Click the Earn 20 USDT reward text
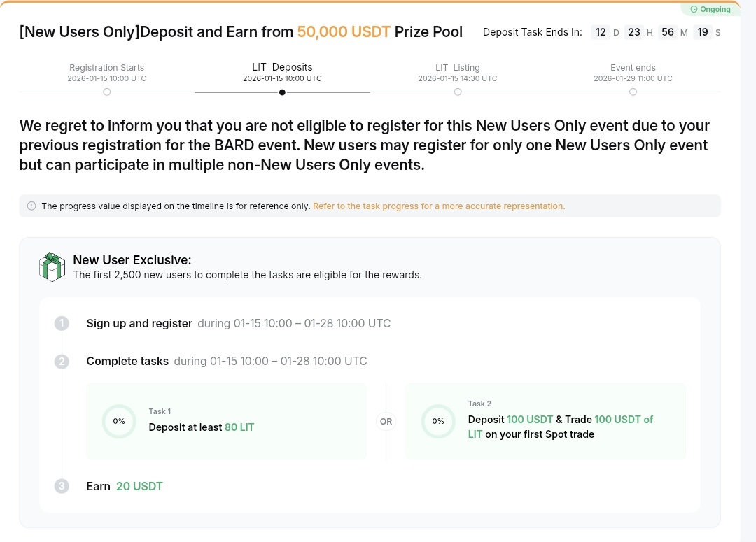This screenshot has width=756, height=542. 125,486
